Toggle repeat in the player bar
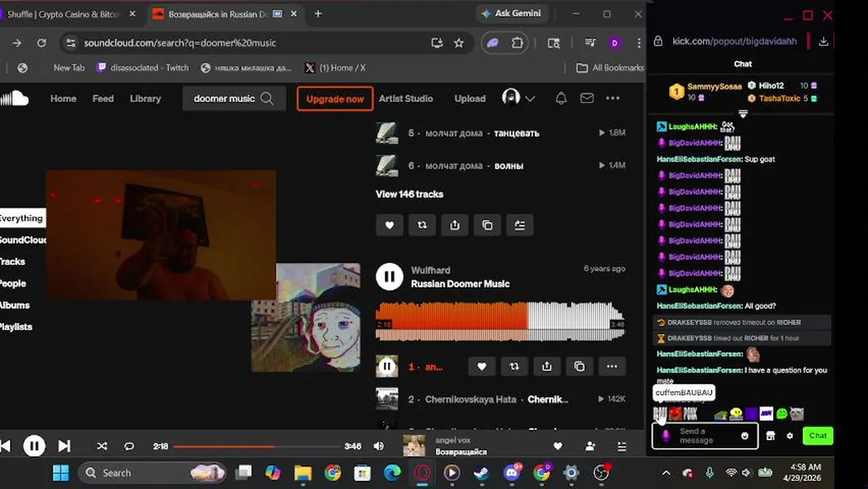Screen dimensions: 868x489 click(x=129, y=446)
